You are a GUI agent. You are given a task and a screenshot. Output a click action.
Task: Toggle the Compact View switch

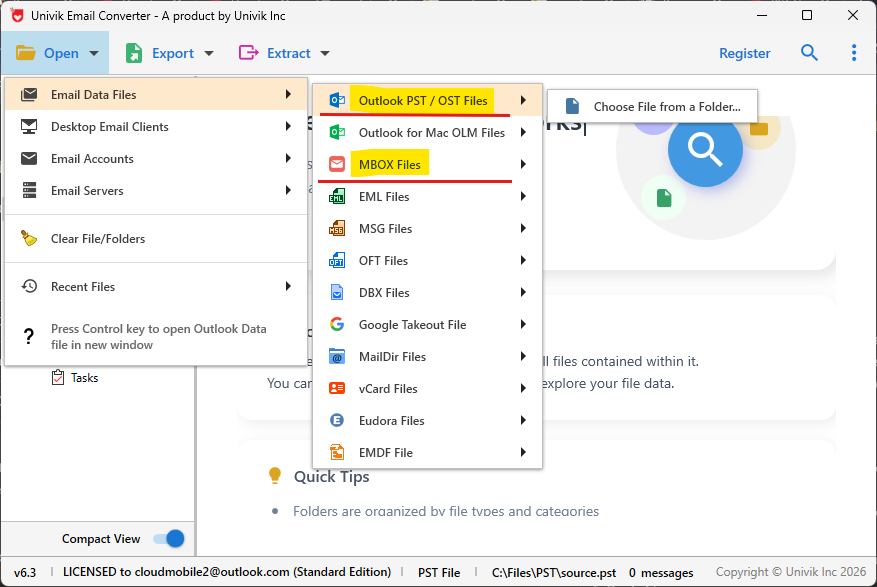click(x=168, y=538)
